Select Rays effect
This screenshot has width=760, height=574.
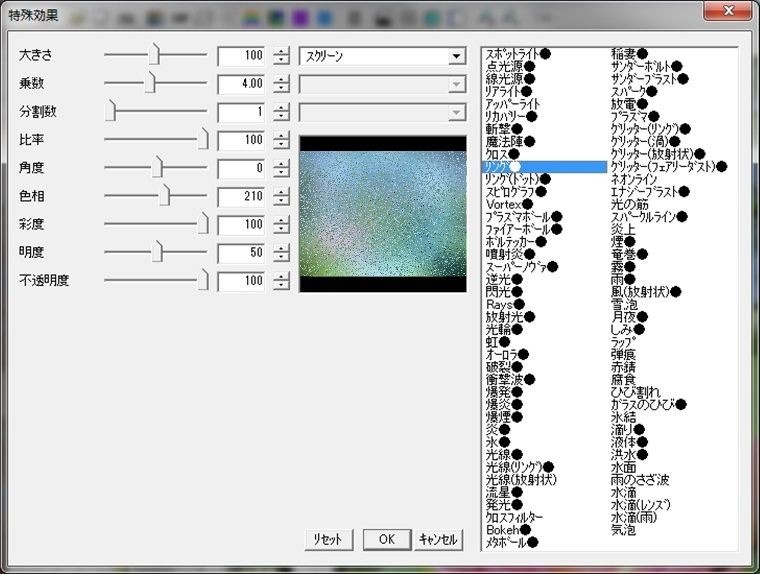[x=505, y=304]
